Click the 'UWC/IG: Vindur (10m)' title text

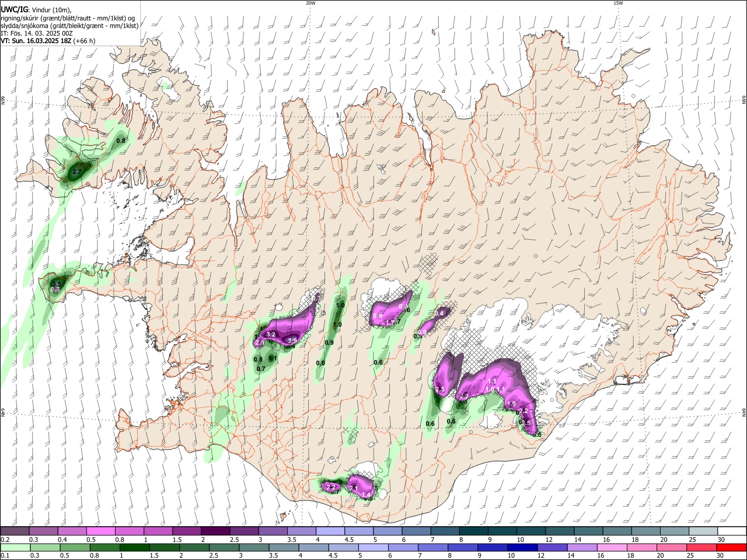pyautogui.click(x=36, y=9)
